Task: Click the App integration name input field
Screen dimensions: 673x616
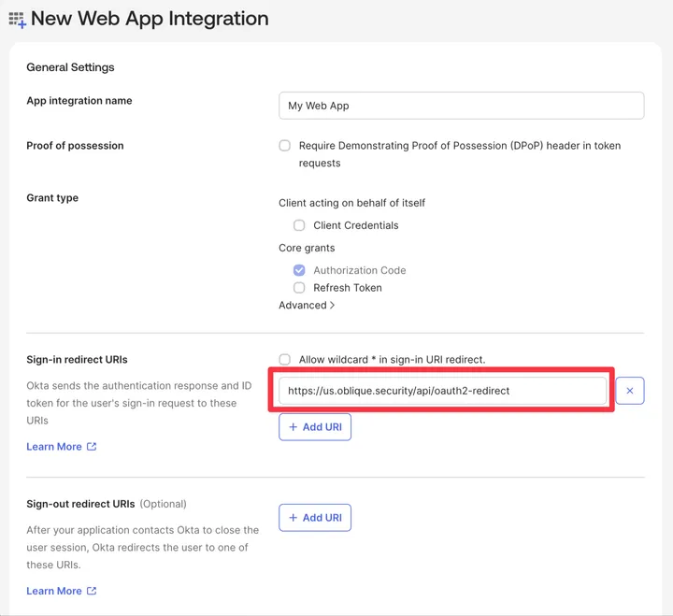Action: point(461,106)
